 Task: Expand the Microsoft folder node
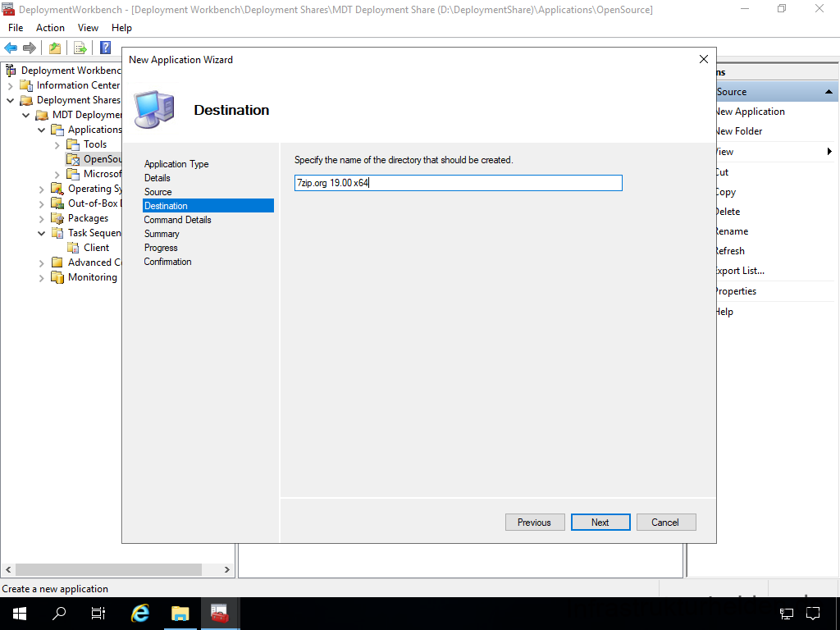[57, 174]
